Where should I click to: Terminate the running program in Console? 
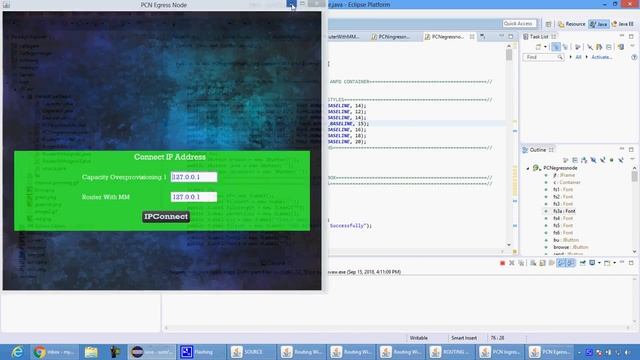pyautogui.click(x=502, y=263)
